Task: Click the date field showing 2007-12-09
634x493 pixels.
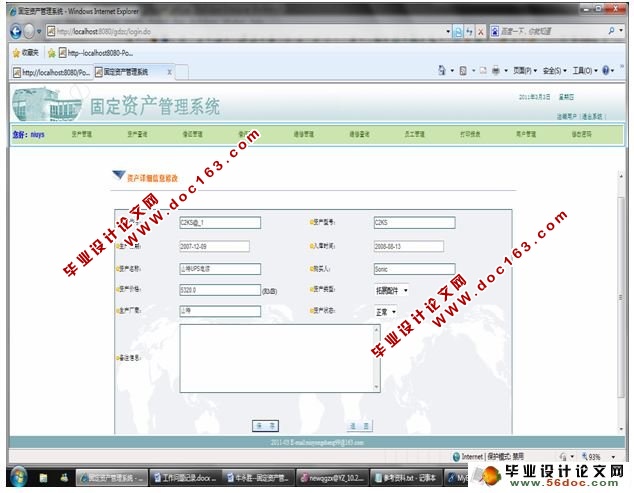Action: click(214, 246)
